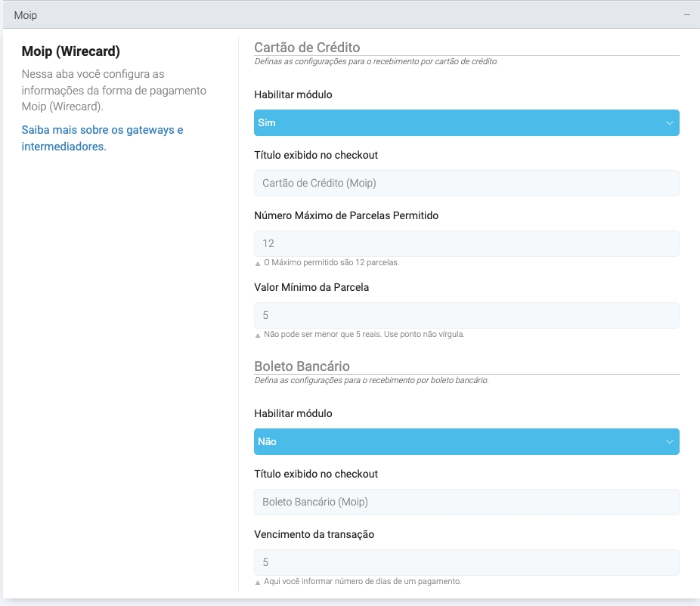
Task: Click triangle icon beside número de dias hint
Action: tap(258, 583)
